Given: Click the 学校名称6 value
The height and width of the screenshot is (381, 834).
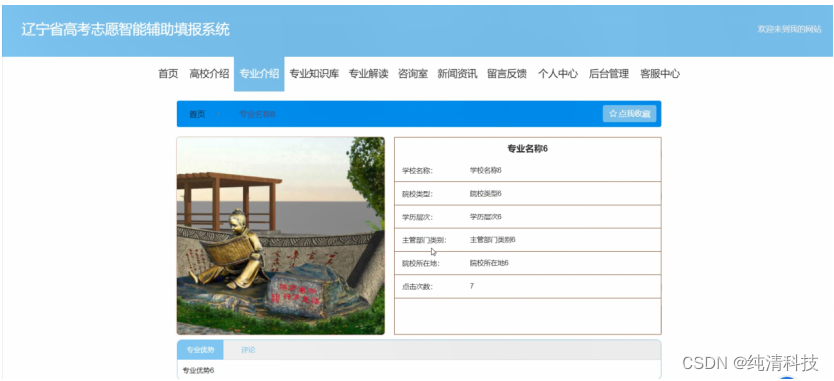Looking at the screenshot, I should (x=485, y=170).
